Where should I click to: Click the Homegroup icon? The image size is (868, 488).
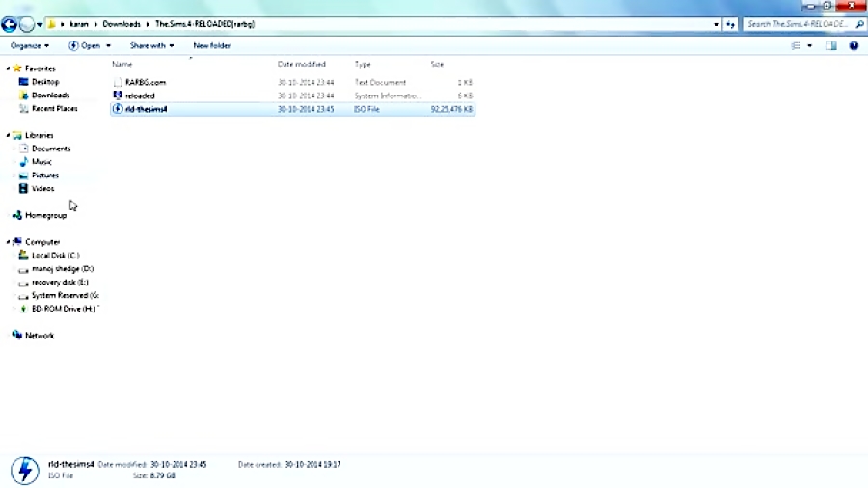tap(17, 215)
